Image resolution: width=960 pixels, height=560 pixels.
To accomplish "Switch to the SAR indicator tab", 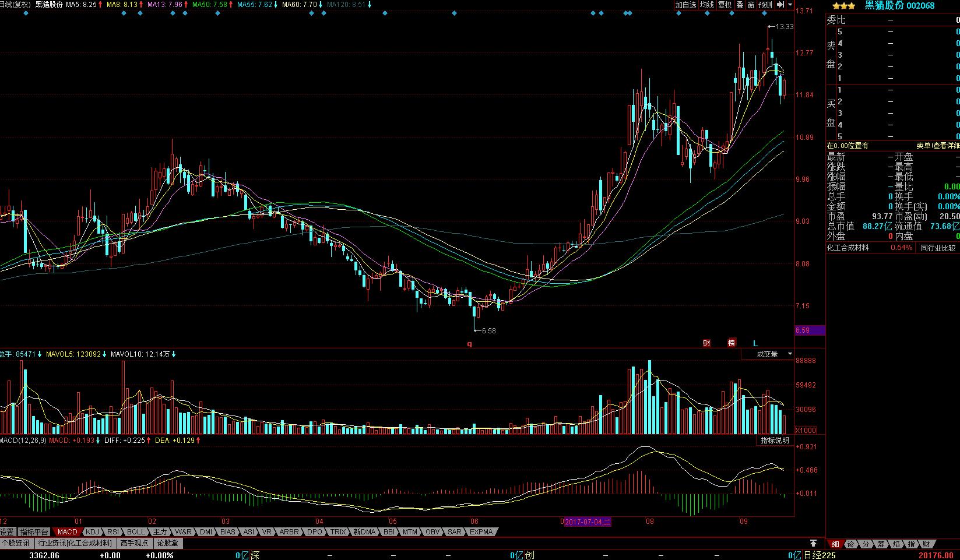I will (x=455, y=532).
